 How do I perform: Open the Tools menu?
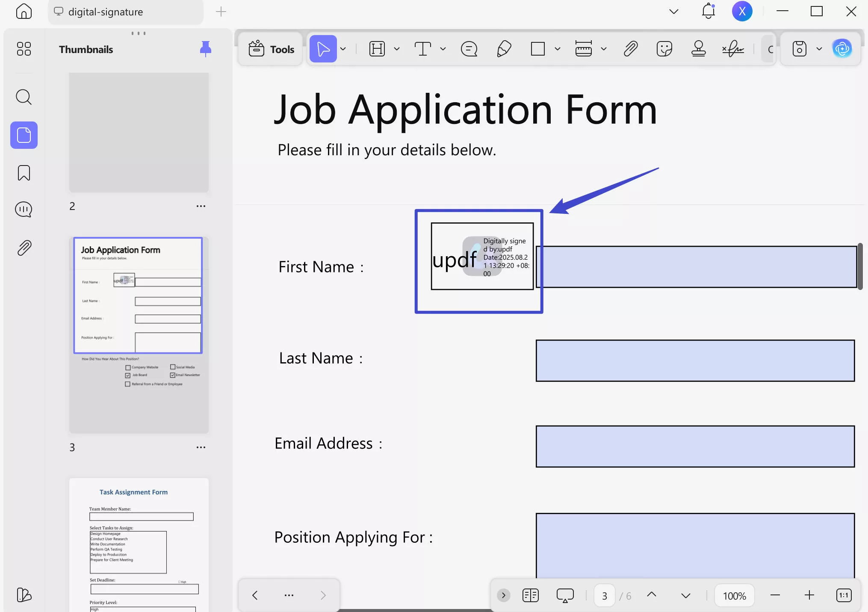coord(272,49)
